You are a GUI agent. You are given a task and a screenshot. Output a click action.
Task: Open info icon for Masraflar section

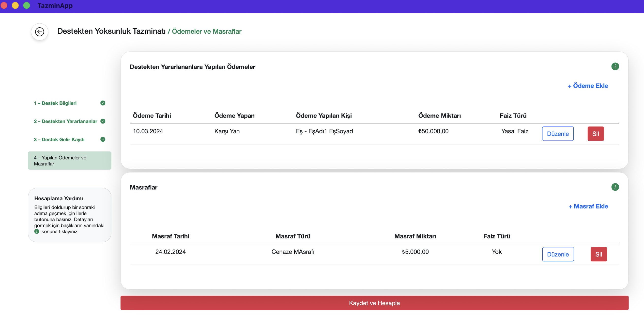click(615, 187)
